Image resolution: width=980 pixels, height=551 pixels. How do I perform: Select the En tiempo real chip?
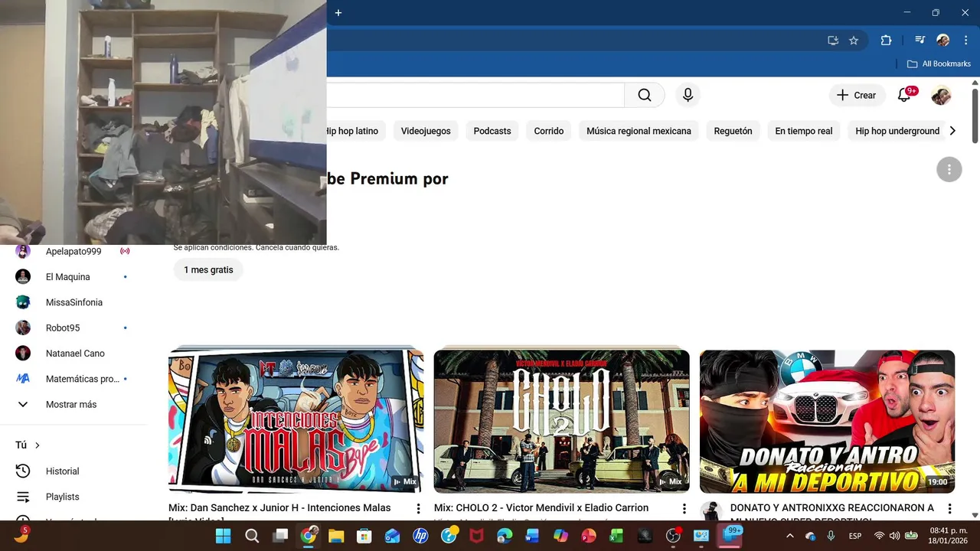coord(804,131)
